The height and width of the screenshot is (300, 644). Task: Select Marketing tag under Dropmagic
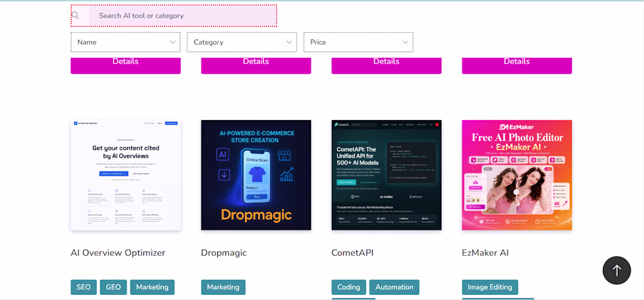[223, 287]
